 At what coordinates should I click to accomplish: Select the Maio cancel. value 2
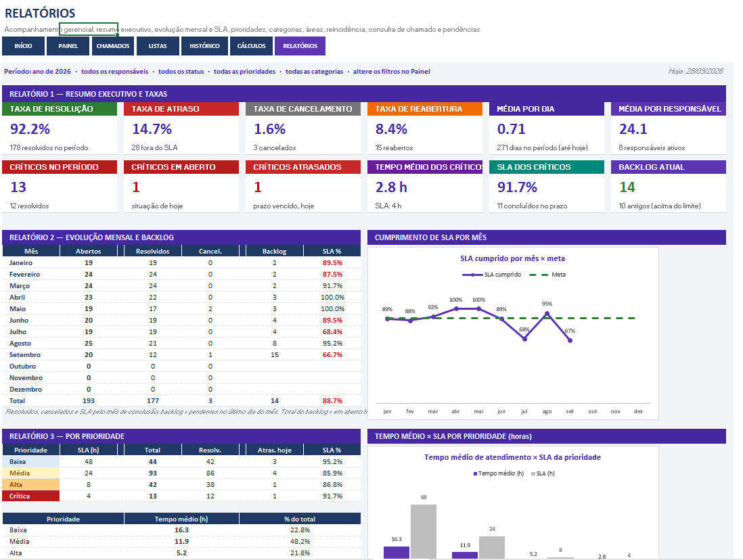click(210, 309)
